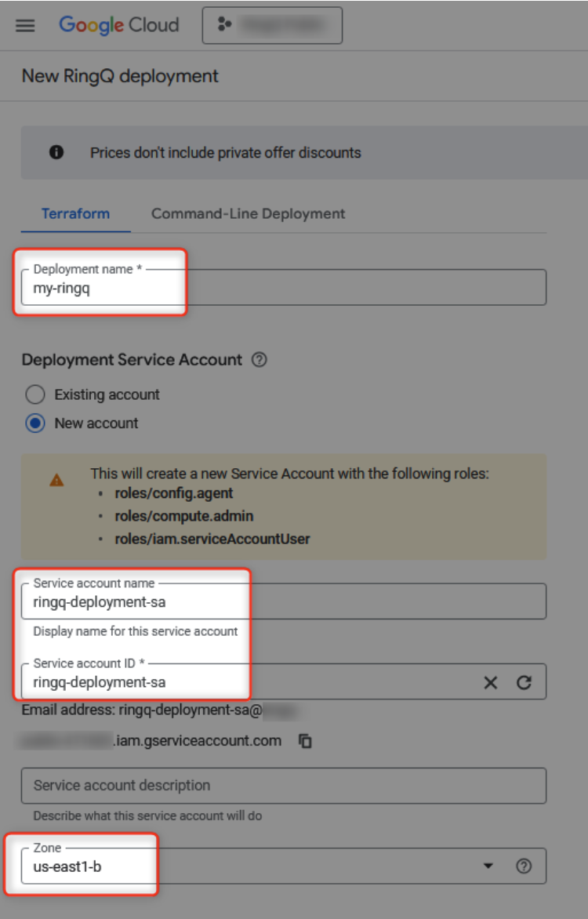588x919 pixels.
Task: Switch to the Terraform tab
Action: (75, 213)
